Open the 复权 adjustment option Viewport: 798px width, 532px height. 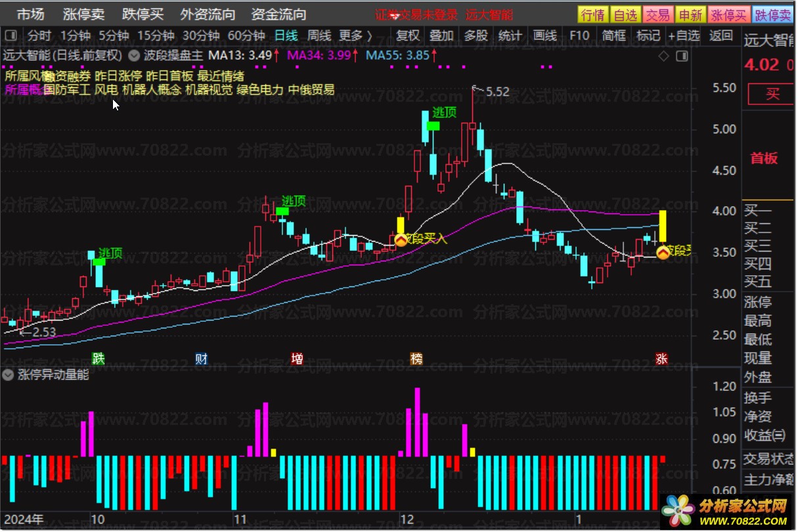[x=407, y=35]
